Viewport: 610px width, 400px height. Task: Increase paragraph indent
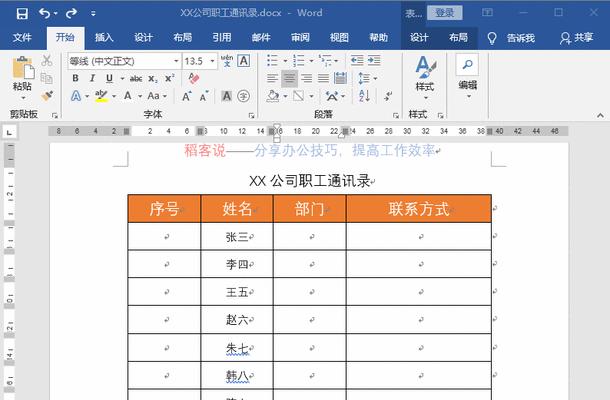(x=374, y=61)
